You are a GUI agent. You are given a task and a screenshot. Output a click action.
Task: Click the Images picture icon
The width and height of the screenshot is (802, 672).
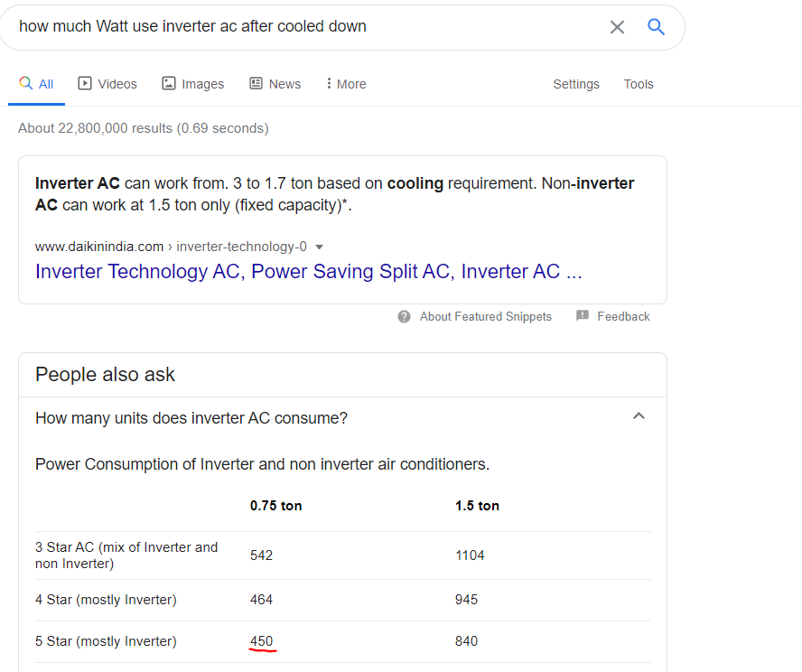tap(169, 83)
